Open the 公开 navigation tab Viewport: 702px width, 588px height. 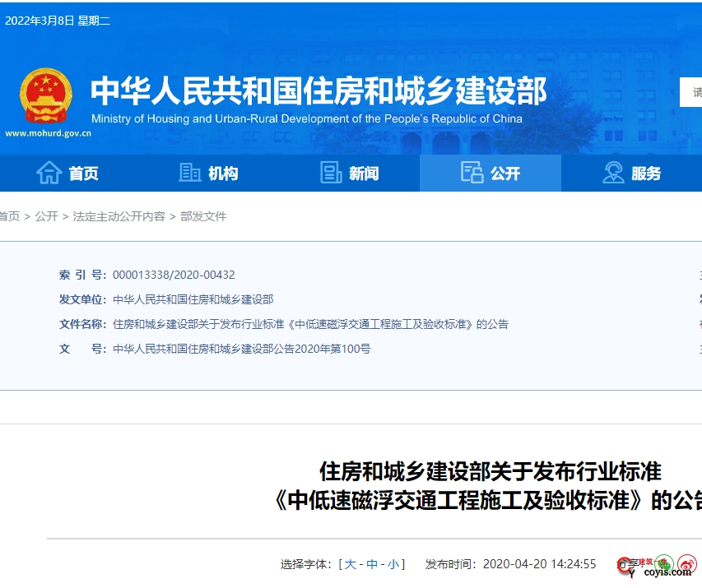pyautogui.click(x=490, y=174)
